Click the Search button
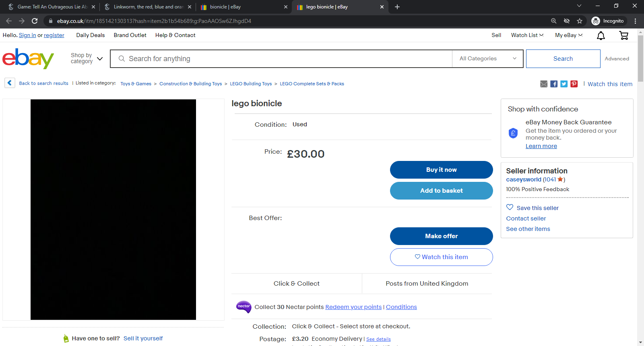Screen dimensions: 644x346 (563, 59)
